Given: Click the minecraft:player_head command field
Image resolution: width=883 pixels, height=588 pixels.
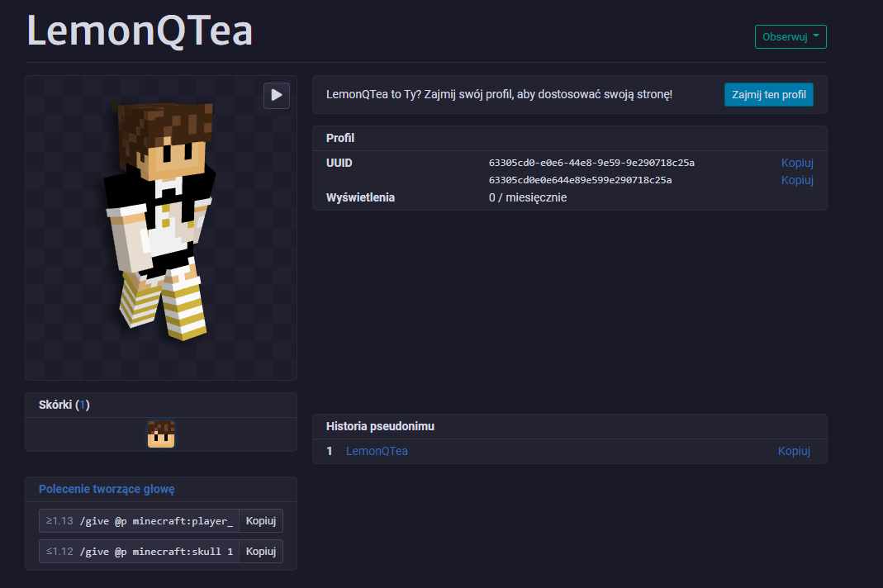Looking at the screenshot, I should [157, 520].
